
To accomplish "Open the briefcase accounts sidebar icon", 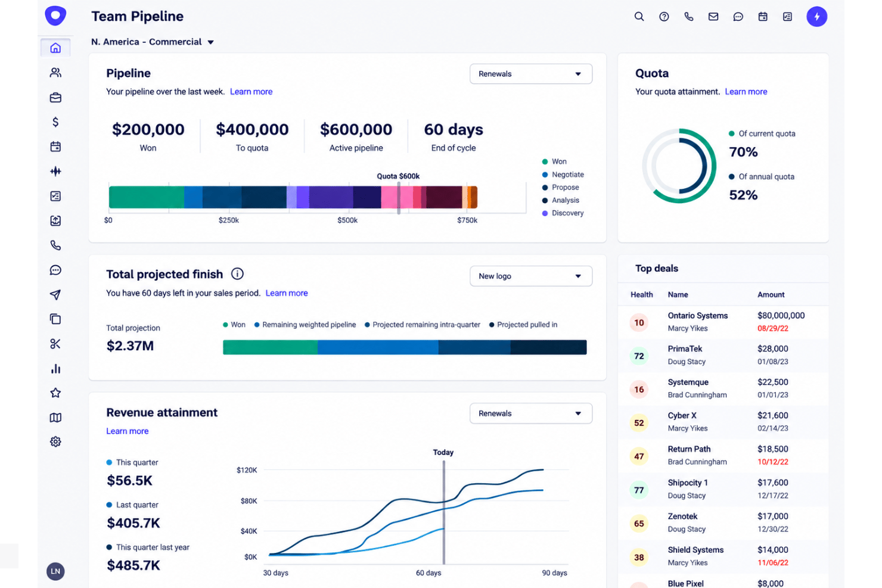I will (x=55, y=97).
